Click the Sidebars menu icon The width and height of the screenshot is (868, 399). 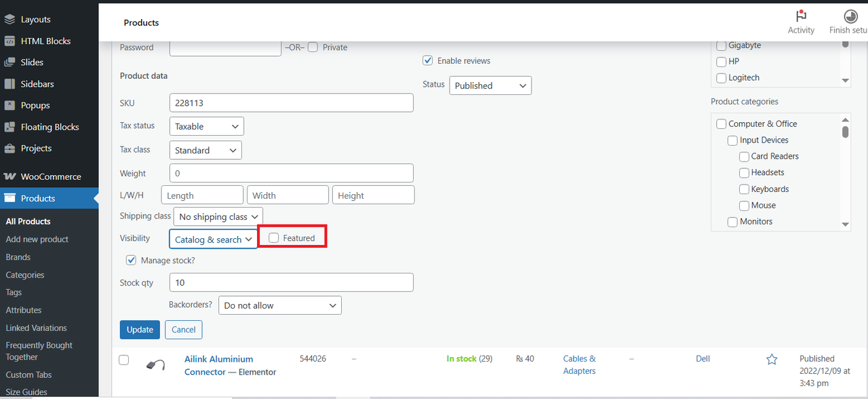pyautogui.click(x=9, y=84)
